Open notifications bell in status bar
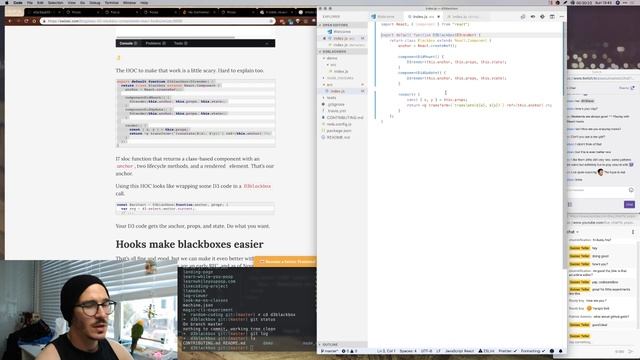 560,351
